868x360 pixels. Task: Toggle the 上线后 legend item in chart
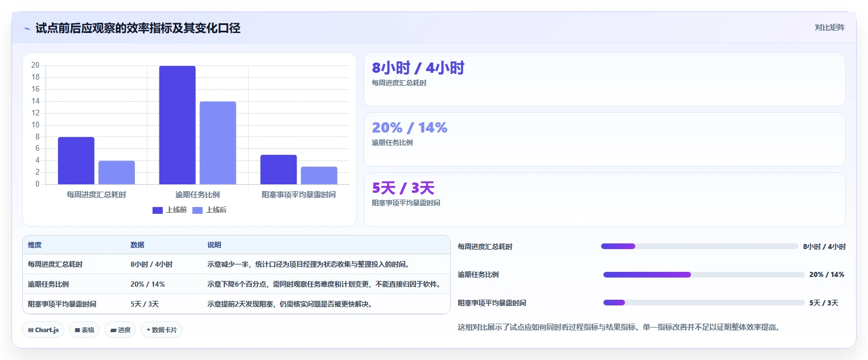(209, 210)
